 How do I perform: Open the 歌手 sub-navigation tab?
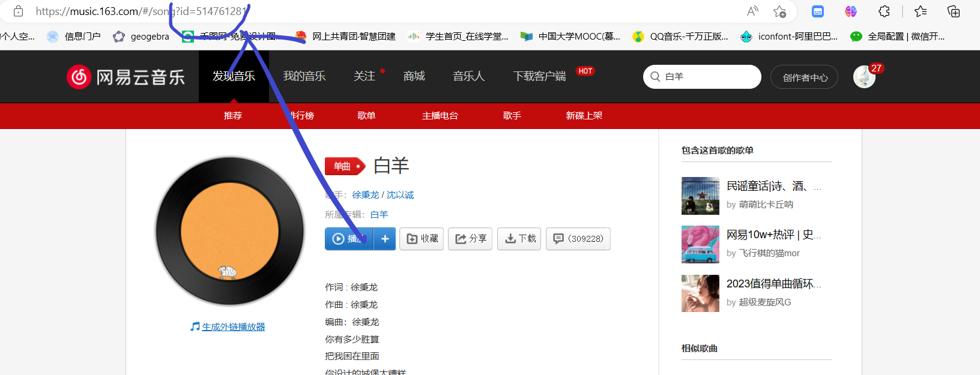[x=512, y=116]
